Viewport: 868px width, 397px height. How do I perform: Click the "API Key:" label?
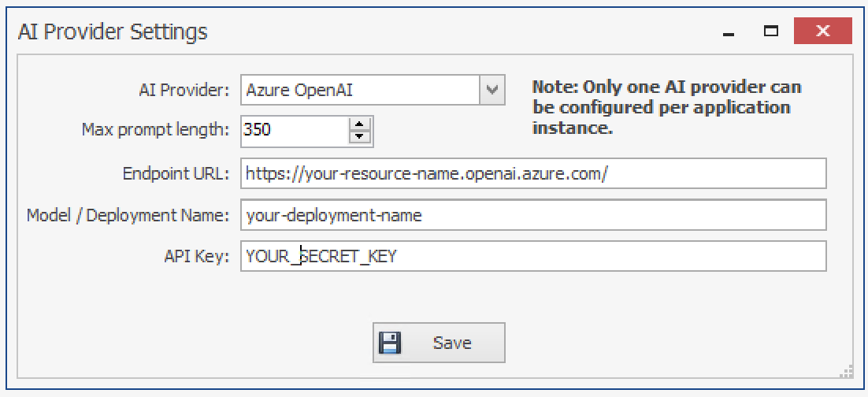[197, 256]
